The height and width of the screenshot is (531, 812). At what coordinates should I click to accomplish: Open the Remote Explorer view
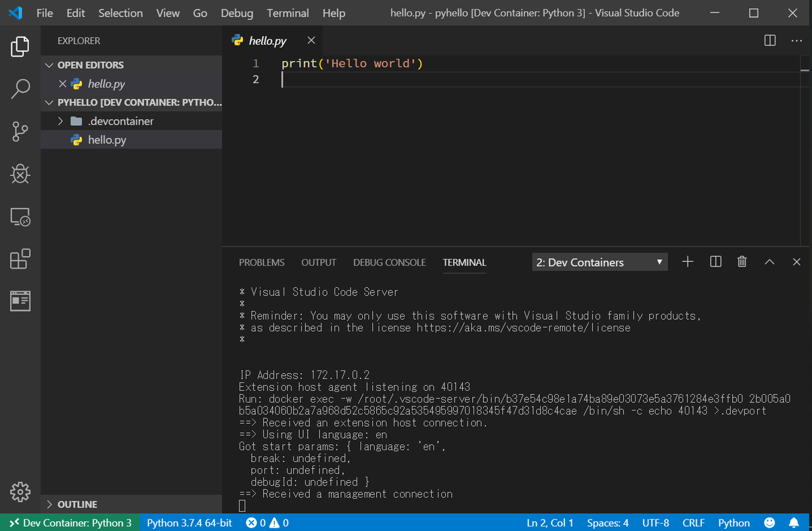(x=20, y=217)
